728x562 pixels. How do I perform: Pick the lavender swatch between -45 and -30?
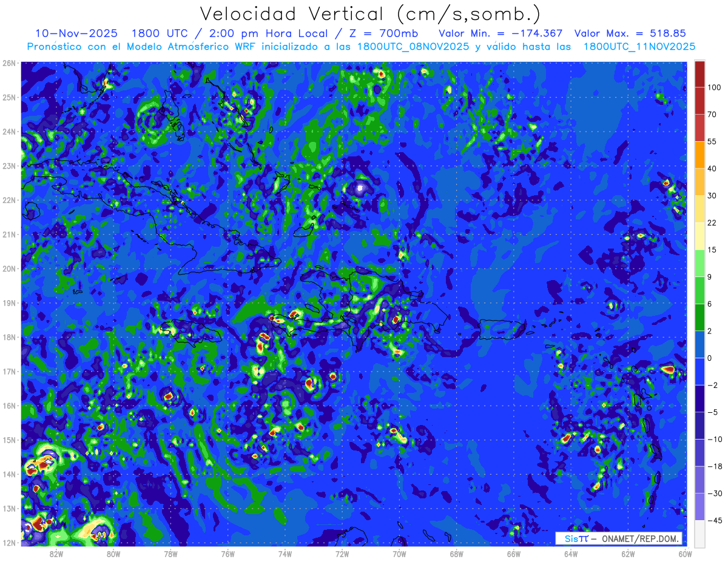pos(699,506)
